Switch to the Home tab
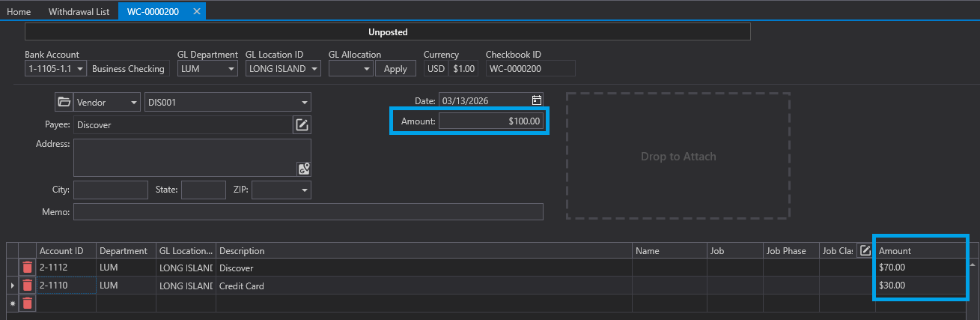The height and width of the screenshot is (320, 980). point(19,12)
